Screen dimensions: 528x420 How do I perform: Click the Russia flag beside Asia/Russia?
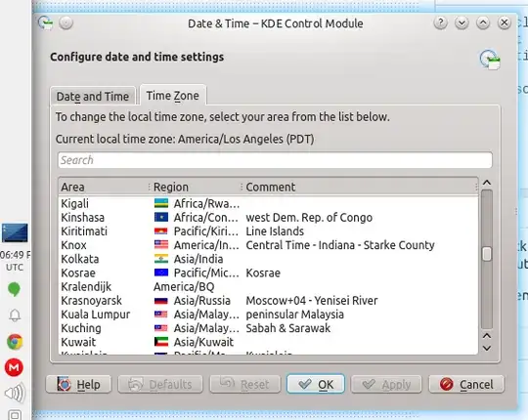tap(161, 300)
